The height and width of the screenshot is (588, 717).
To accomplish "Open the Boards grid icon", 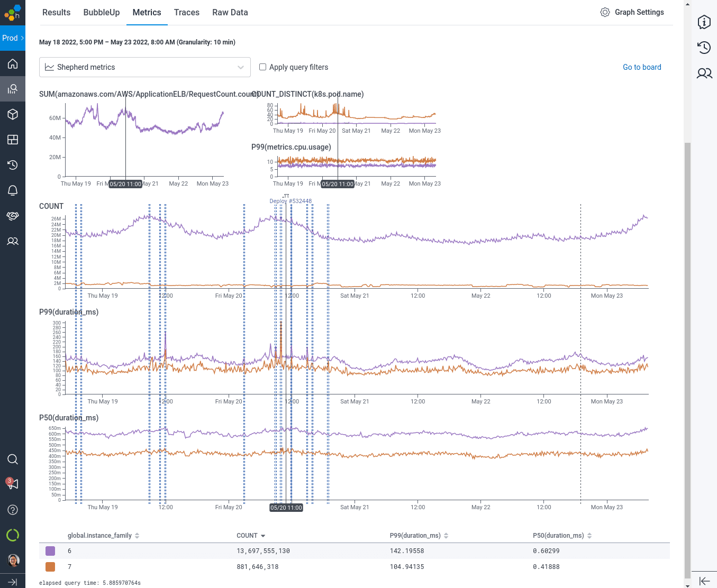I will [x=13, y=140].
